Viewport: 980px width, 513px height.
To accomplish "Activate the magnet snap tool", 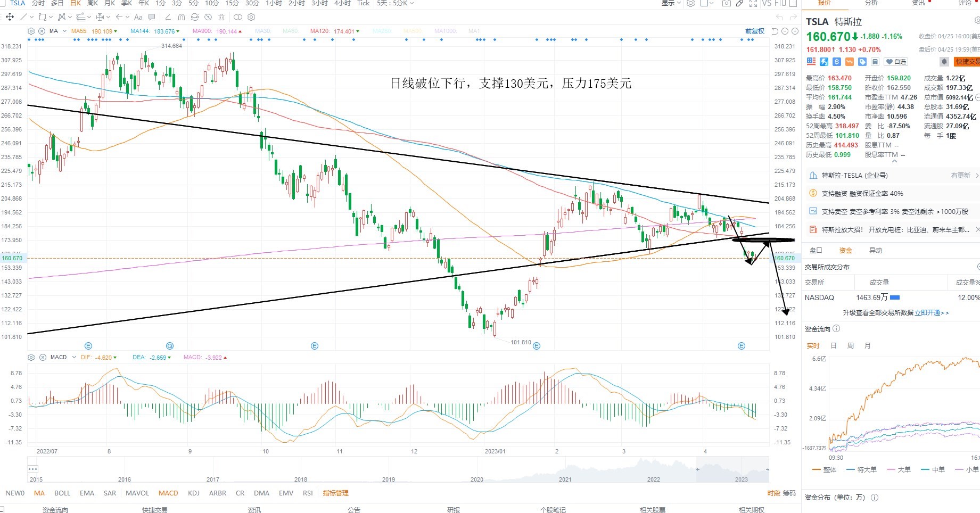I will pyautogui.click(x=182, y=17).
